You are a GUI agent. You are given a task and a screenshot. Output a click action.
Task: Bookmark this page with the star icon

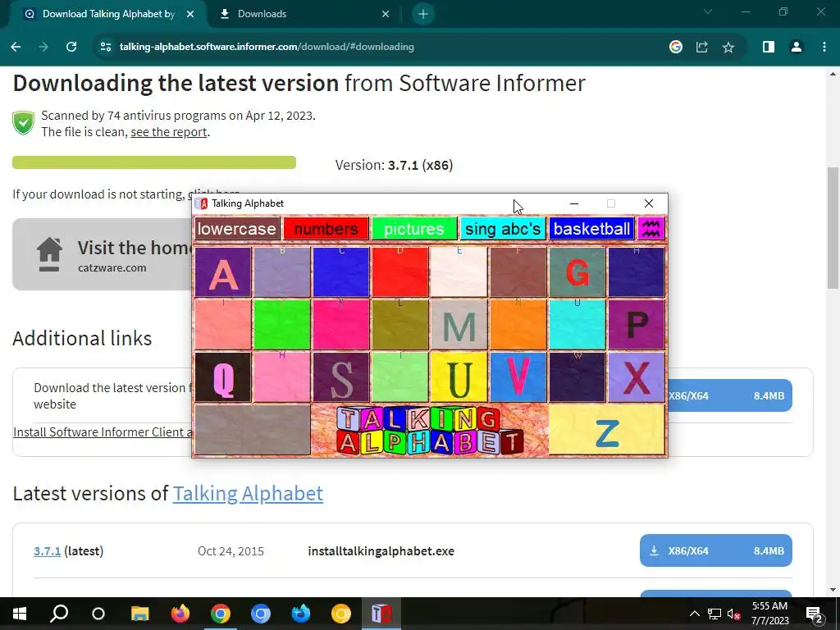pyautogui.click(x=728, y=47)
